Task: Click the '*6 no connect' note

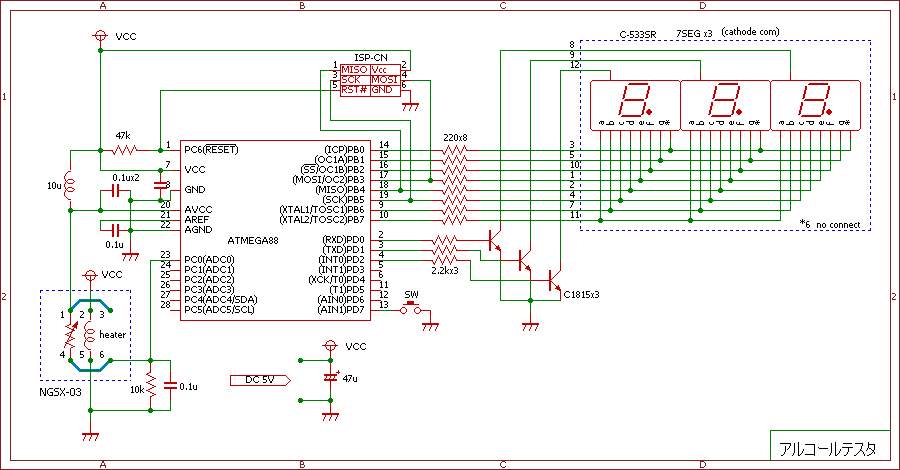Action: click(830, 224)
